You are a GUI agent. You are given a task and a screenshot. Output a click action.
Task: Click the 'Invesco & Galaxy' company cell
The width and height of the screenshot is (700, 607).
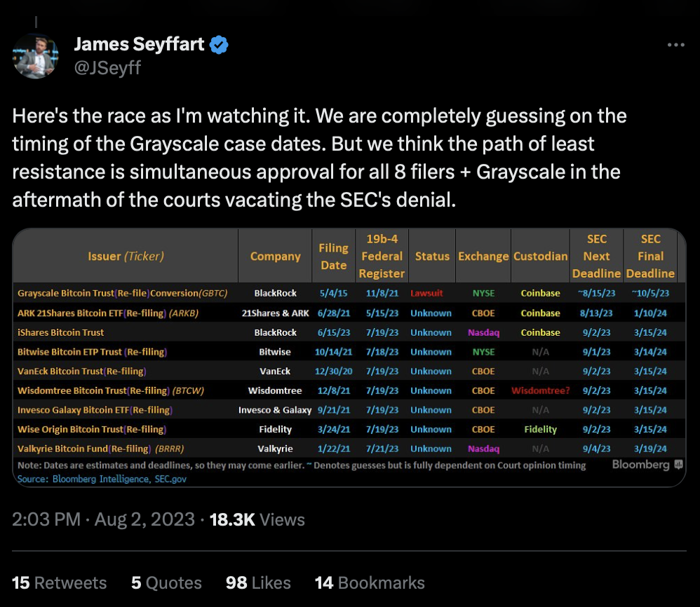coord(275,410)
